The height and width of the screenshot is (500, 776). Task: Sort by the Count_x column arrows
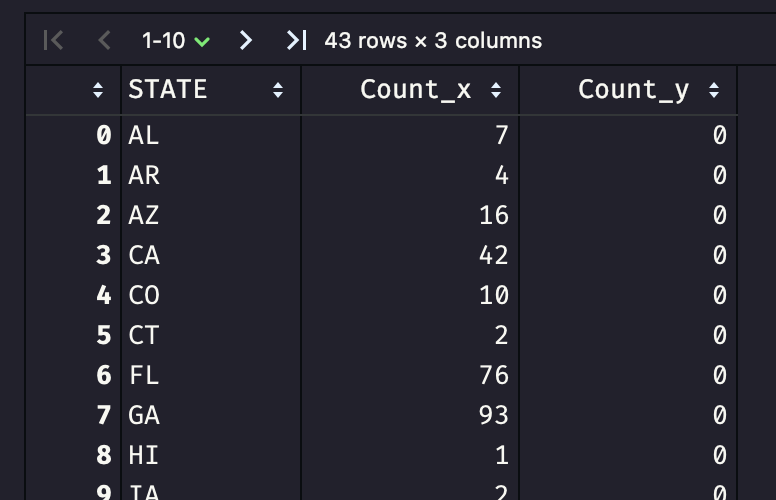pyautogui.click(x=496, y=90)
